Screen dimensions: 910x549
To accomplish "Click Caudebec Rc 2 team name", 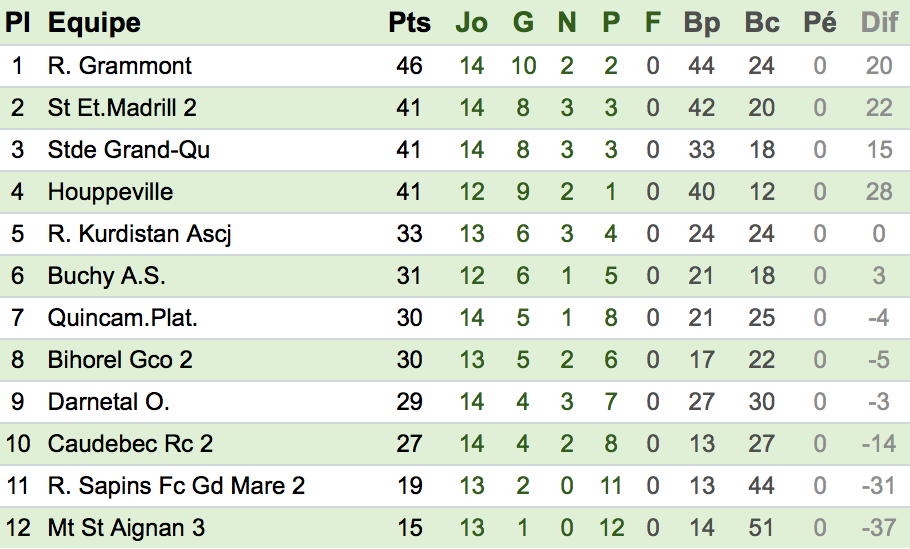I will point(130,444).
